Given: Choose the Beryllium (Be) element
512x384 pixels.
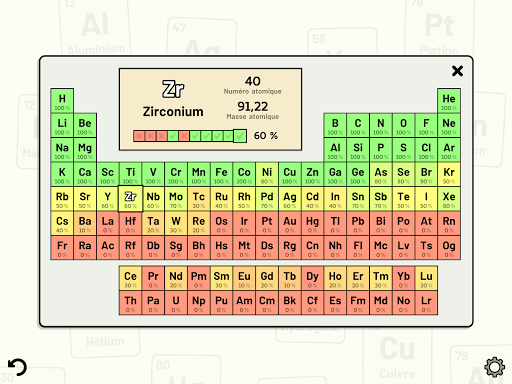Looking at the screenshot, I should click(x=85, y=125).
